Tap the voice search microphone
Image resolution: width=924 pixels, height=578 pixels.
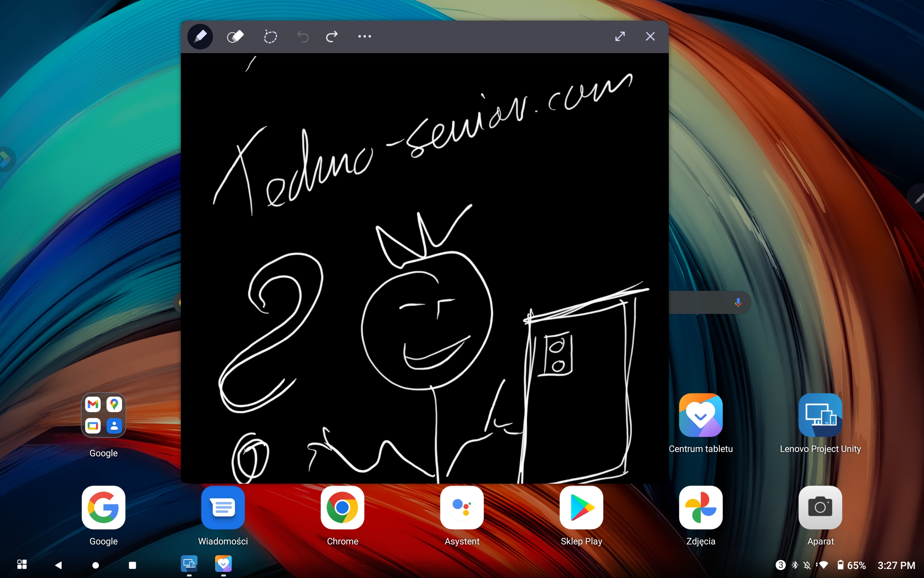738,302
